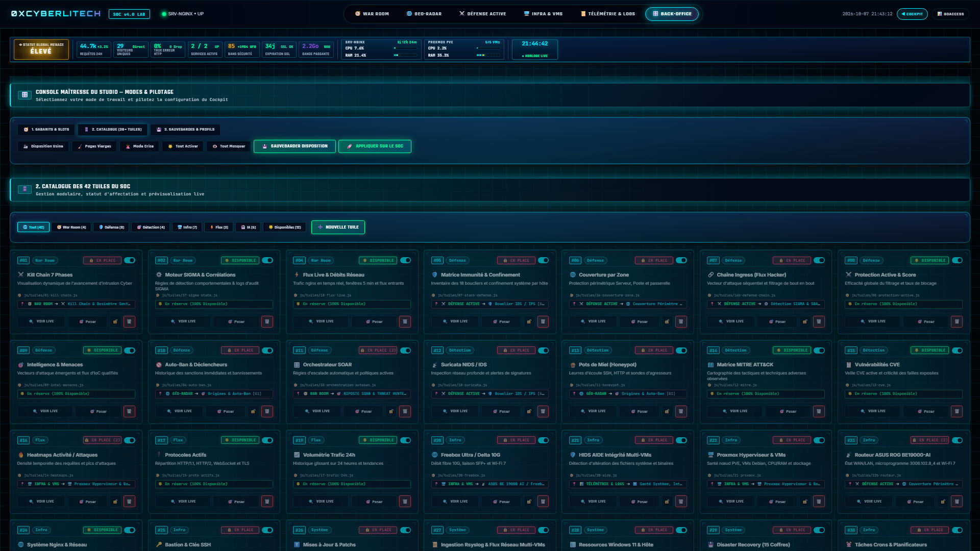
Task: Delete the Pots de Miel (Honeypot) tile
Action: (x=681, y=411)
